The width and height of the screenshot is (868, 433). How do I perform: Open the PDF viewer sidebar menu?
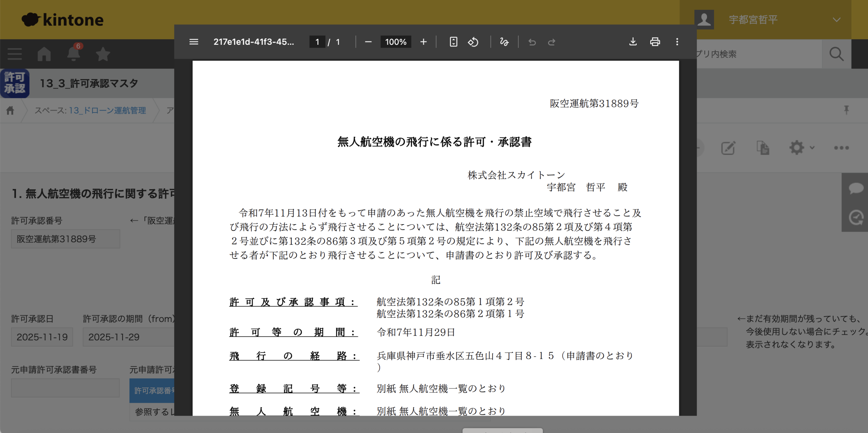(194, 42)
